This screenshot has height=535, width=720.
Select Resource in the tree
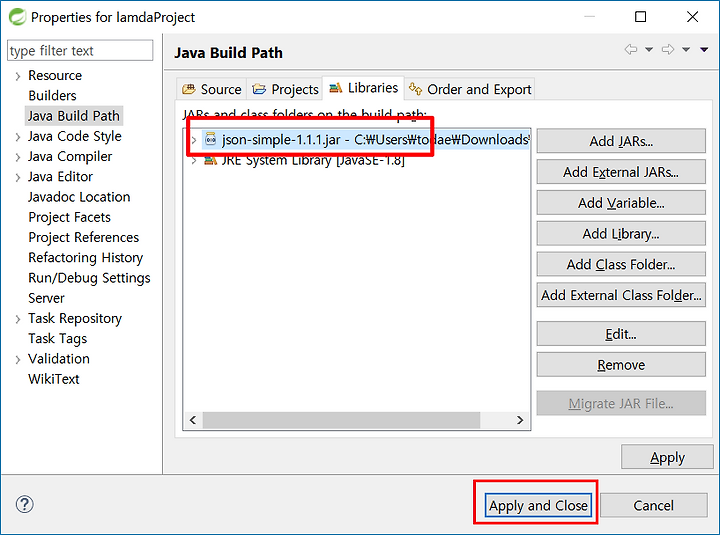coord(55,75)
